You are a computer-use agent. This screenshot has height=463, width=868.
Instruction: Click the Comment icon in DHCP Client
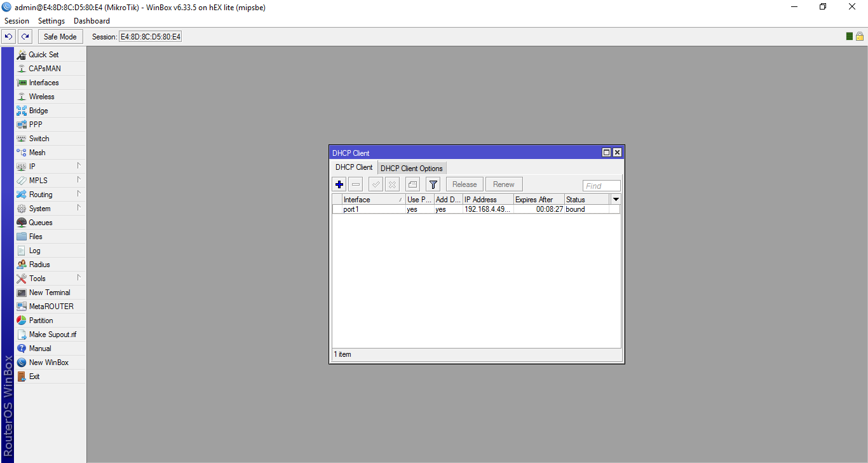coord(412,184)
